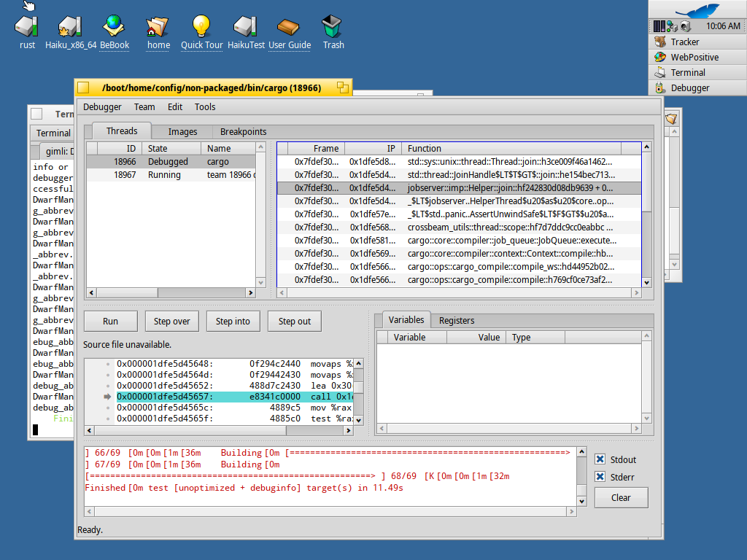Viewport: 747px width, 560px height.
Task: Select the lea instruction at 0x000001dfe5d45652
Action: point(234,386)
